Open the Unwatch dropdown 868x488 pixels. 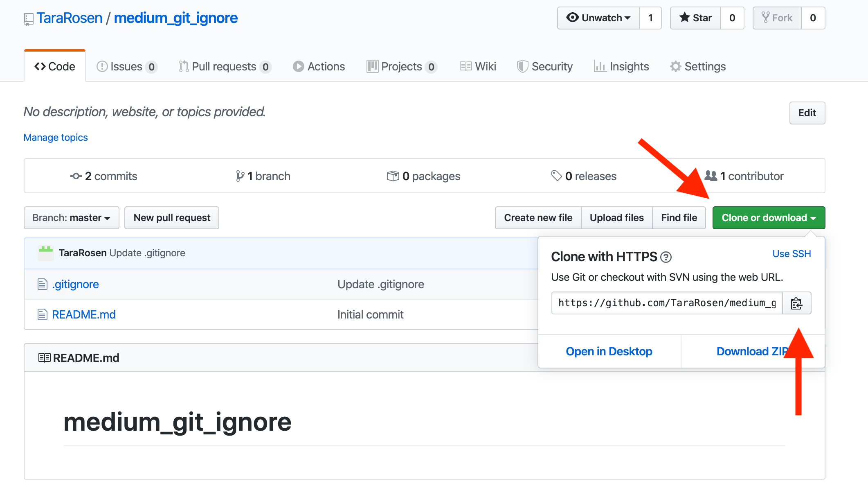[x=598, y=18]
